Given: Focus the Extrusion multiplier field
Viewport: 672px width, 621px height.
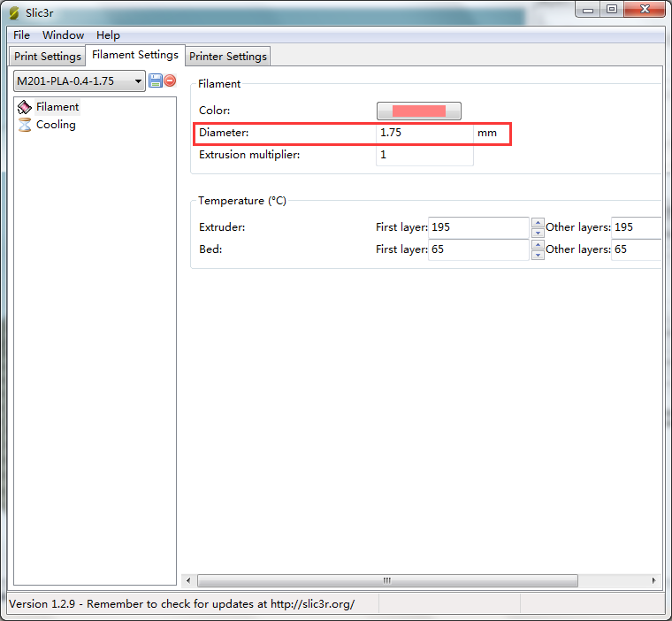Looking at the screenshot, I should [x=424, y=155].
